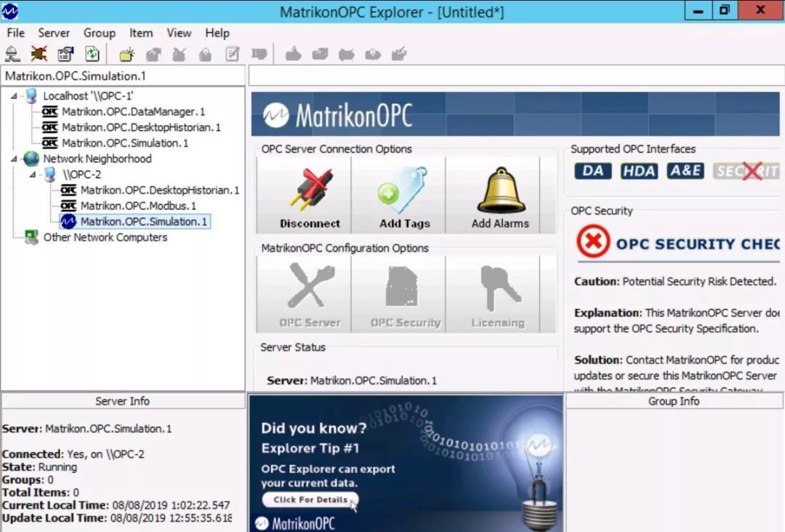785x532 pixels.
Task: Click the refresh green arrows toolbar icon
Action: 92,54
